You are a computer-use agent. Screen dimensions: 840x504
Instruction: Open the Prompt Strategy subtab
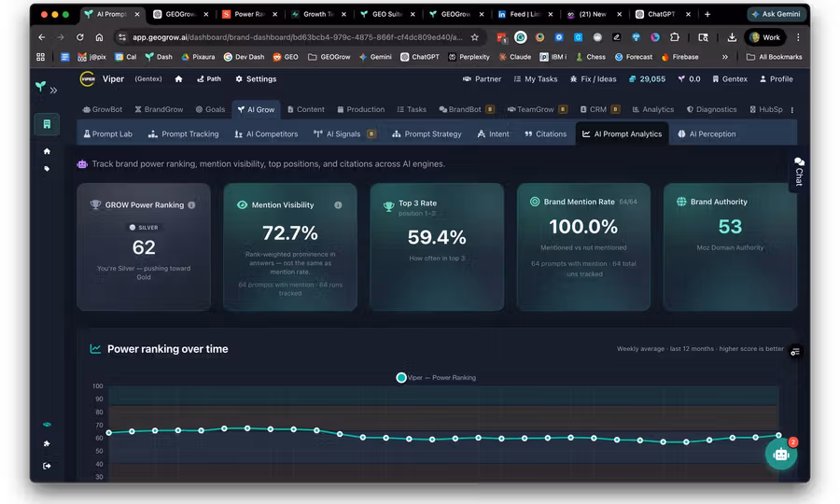(427, 133)
